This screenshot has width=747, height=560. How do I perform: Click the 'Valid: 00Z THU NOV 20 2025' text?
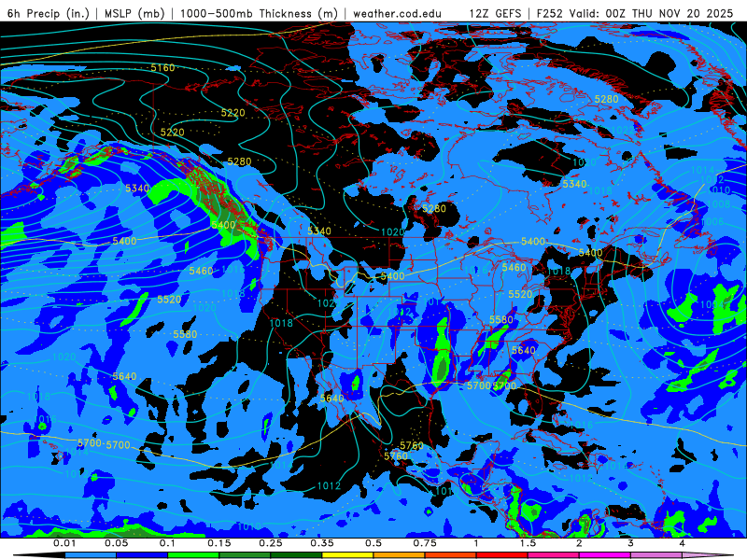click(x=653, y=14)
